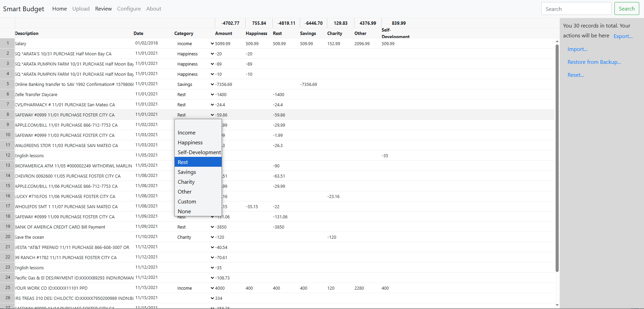This screenshot has height=309, width=644.
Task: Go to the Configure page
Action: pos(129,9)
